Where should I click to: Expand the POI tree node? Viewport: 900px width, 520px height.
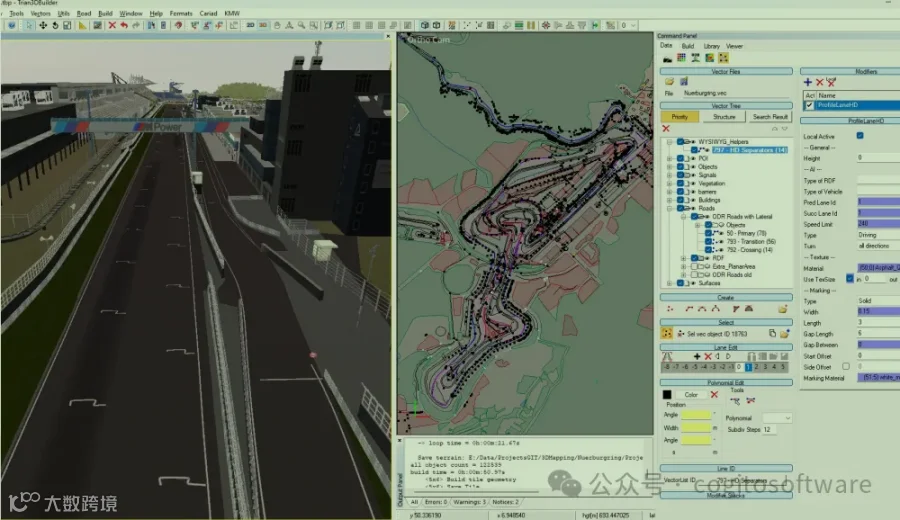(669, 158)
